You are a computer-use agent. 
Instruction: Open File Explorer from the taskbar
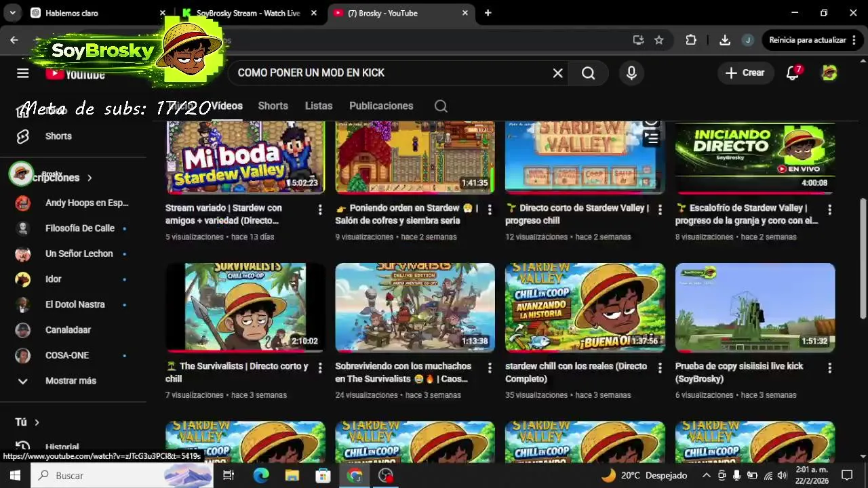292,476
